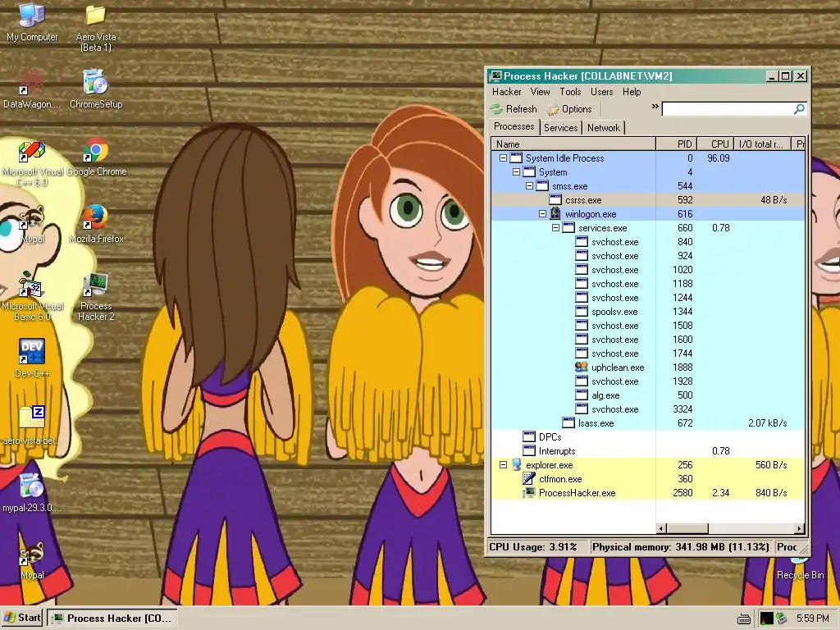This screenshot has height=630, width=840.
Task: Collapse the System Idle Process tree node
Action: [x=503, y=158]
